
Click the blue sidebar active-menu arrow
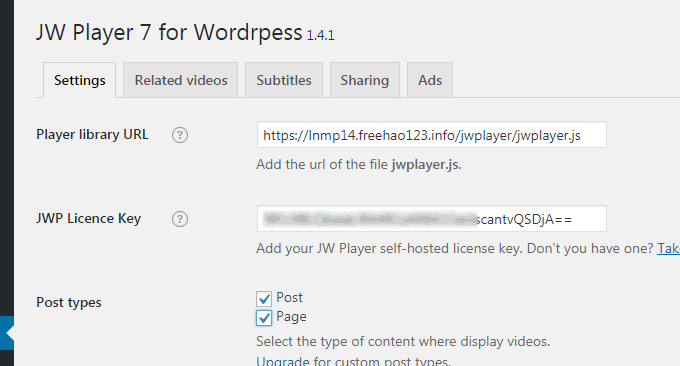[7, 333]
